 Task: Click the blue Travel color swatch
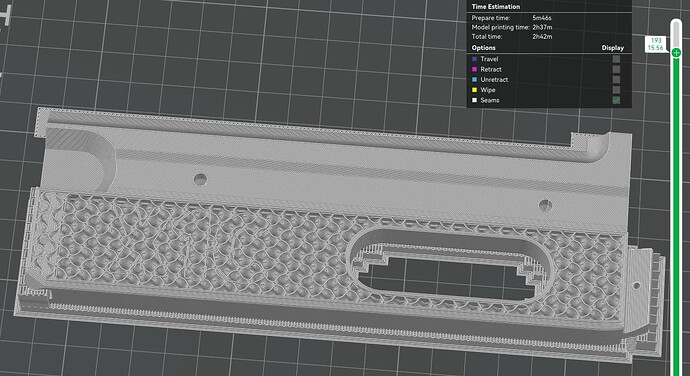click(474, 59)
